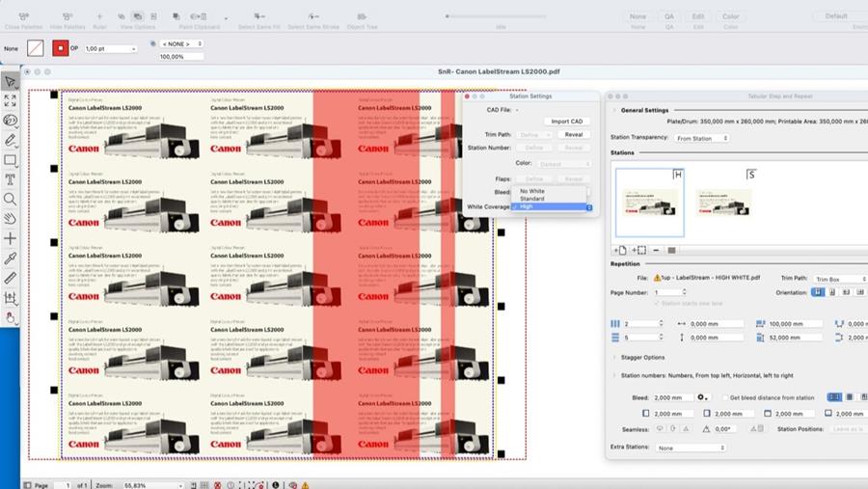Open the bleed gear options icon
This screenshot has height=489, width=868.
pos(703,397)
